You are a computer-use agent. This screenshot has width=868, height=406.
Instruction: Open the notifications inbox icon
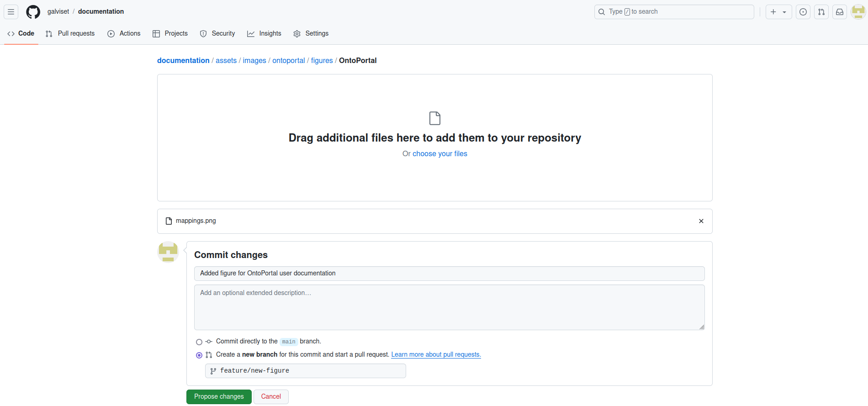(x=839, y=12)
